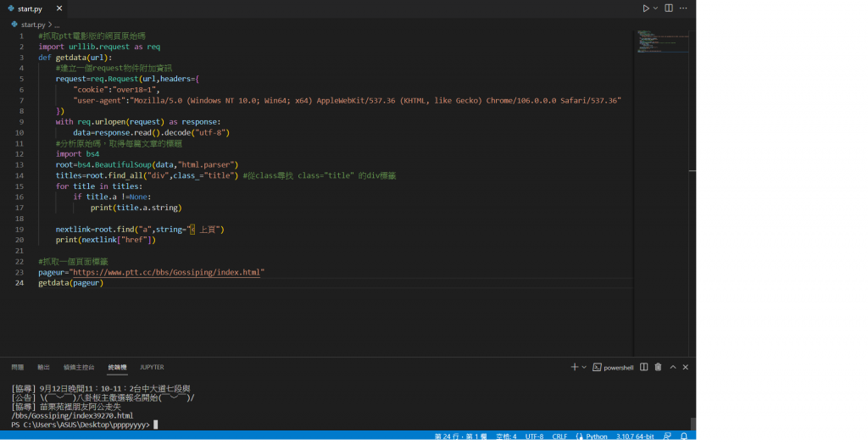The image size is (868, 444).
Task: Close the start.py editor tab
Action: click(59, 8)
